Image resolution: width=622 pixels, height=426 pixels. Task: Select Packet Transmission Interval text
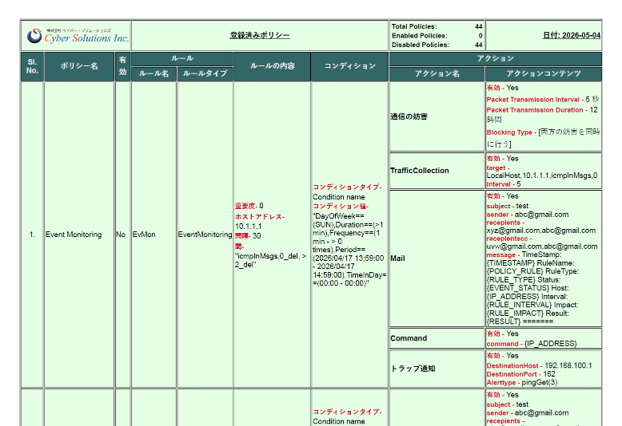tap(543, 99)
